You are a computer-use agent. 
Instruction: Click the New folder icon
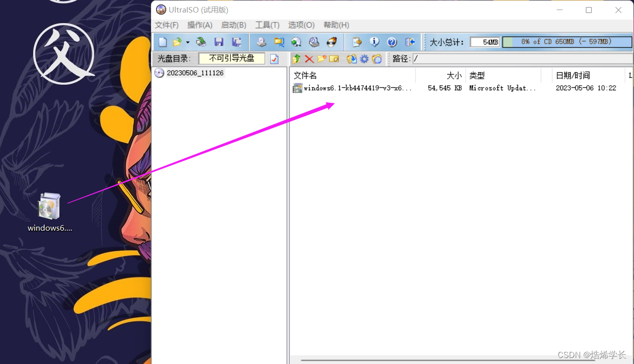click(322, 59)
